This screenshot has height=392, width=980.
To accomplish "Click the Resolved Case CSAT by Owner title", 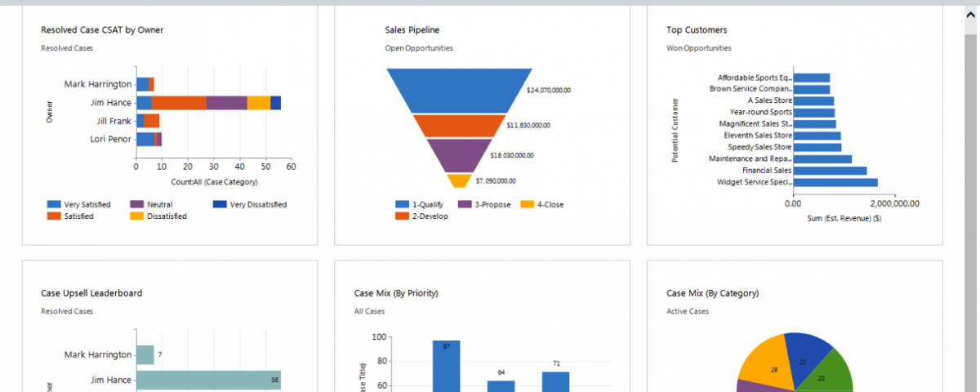I will click(102, 30).
